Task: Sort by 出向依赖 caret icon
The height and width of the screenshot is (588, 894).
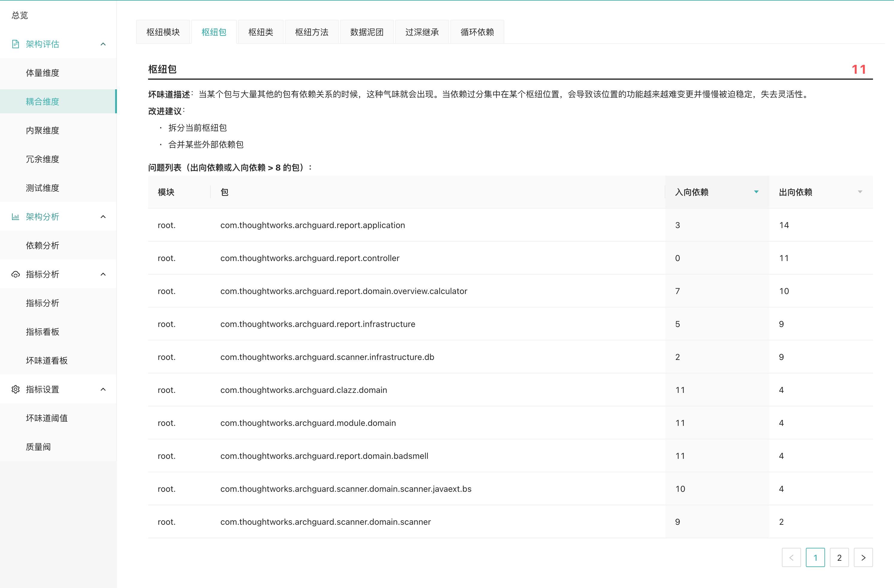Action: (x=860, y=192)
